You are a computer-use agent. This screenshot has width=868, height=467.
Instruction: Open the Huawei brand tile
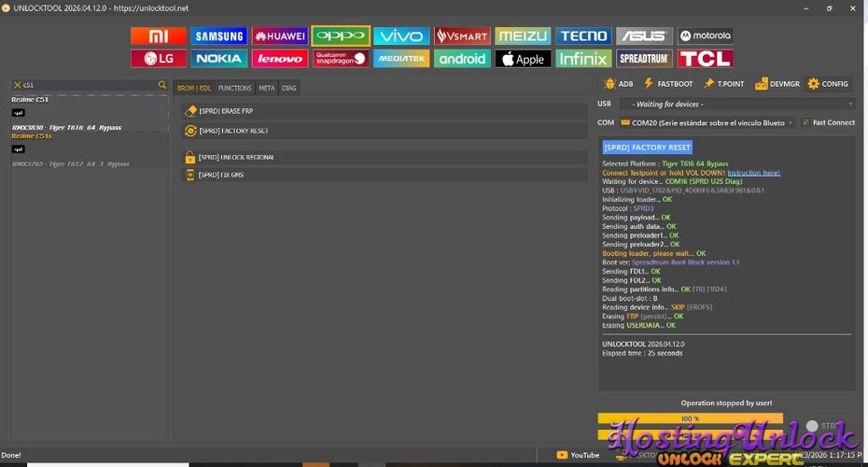coord(280,36)
